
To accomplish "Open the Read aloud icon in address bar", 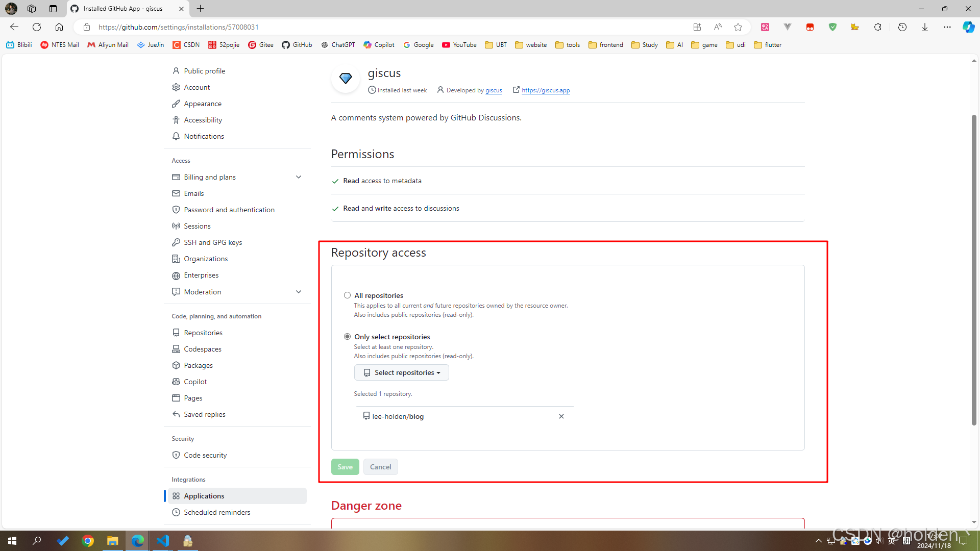I will [718, 27].
